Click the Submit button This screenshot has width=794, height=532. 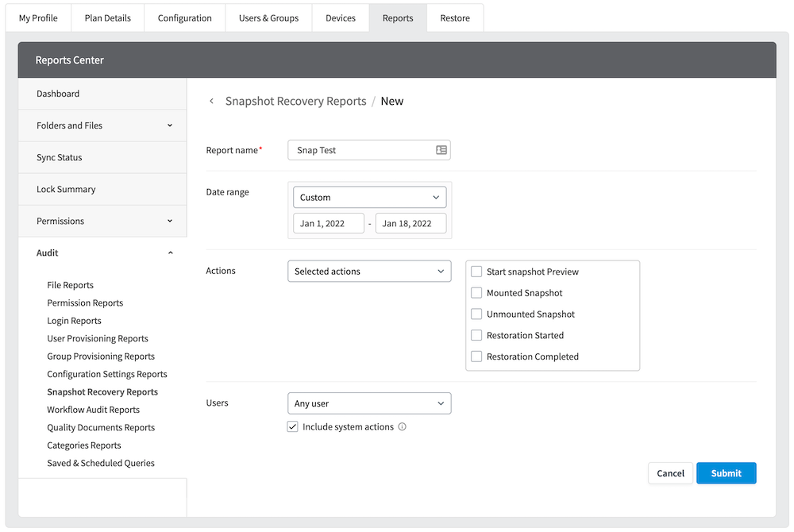coord(726,472)
